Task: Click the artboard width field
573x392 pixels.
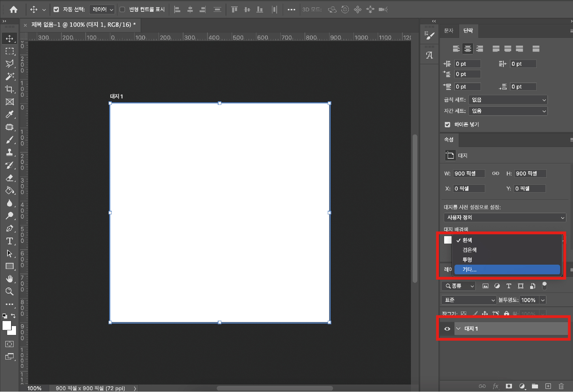Action: (469, 174)
